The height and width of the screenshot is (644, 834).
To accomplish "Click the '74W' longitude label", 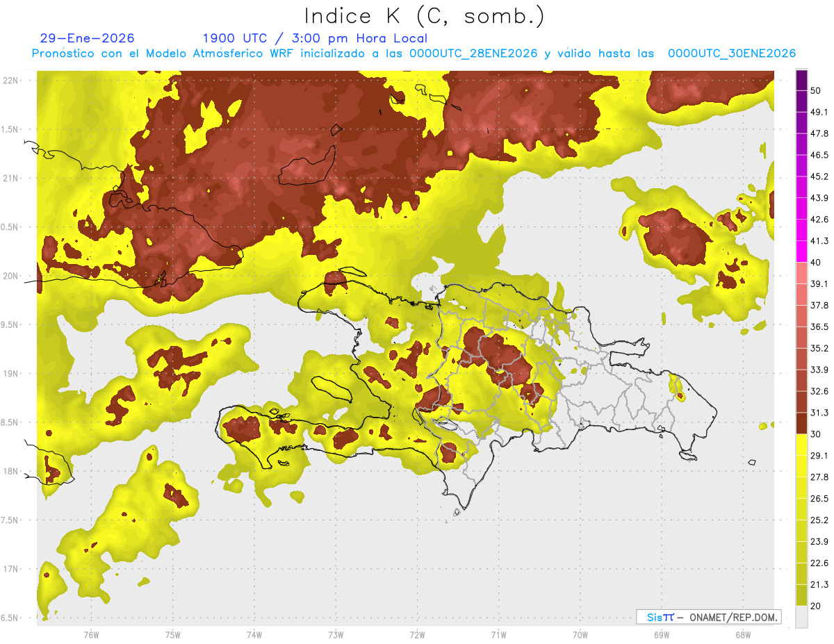I will tap(254, 634).
